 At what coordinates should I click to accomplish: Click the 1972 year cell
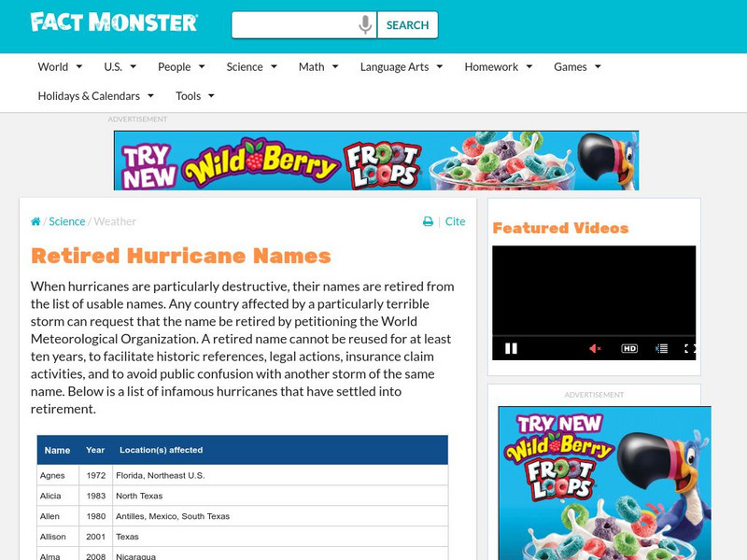(96, 475)
